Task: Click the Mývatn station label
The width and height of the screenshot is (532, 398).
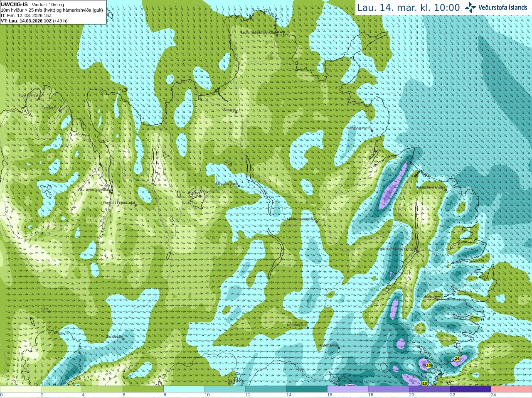Action: pyautogui.click(x=193, y=193)
